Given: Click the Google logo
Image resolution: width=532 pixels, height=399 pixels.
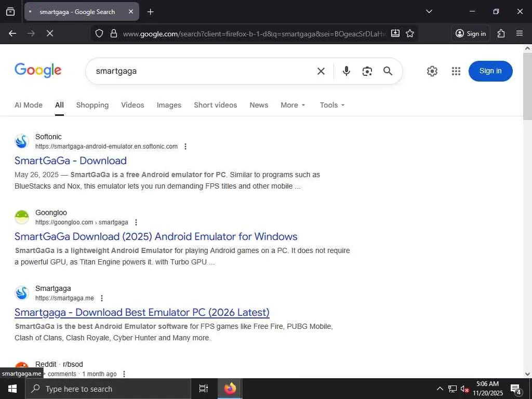Looking at the screenshot, I should (x=38, y=70).
